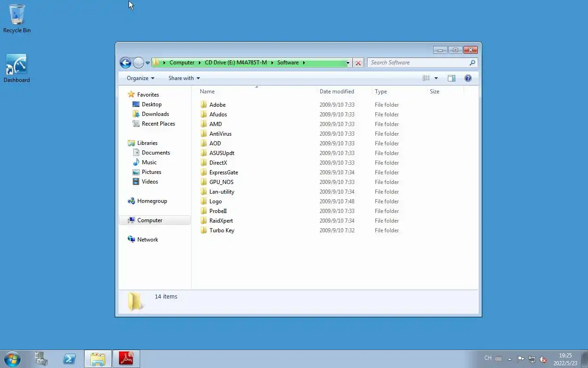Select the ASUSUpdt folder icon
The image size is (588, 368).
click(204, 153)
